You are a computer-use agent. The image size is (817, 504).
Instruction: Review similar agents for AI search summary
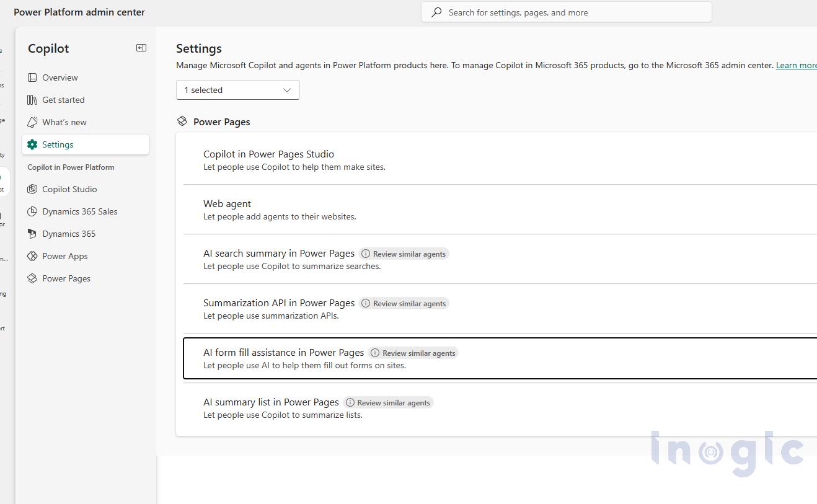[x=404, y=254]
